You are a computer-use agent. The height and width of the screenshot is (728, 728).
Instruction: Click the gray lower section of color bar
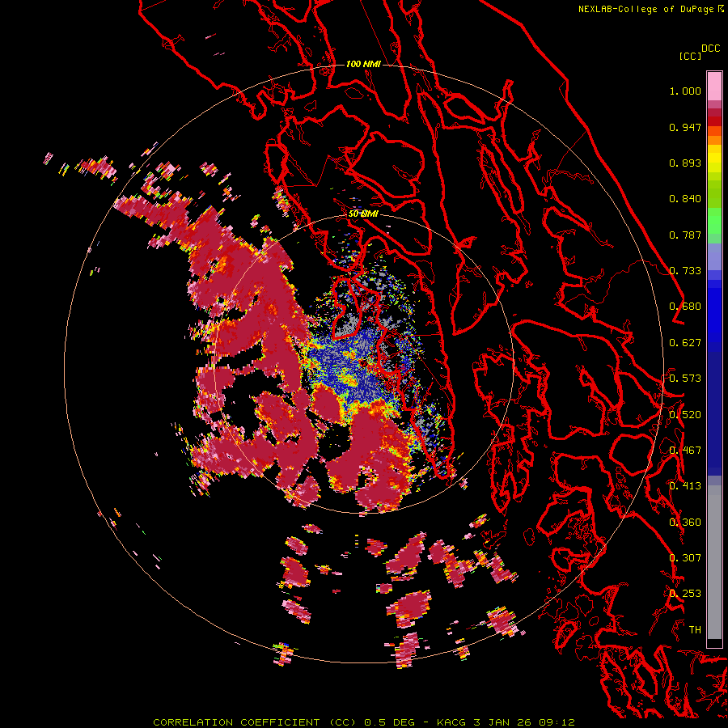(714, 562)
